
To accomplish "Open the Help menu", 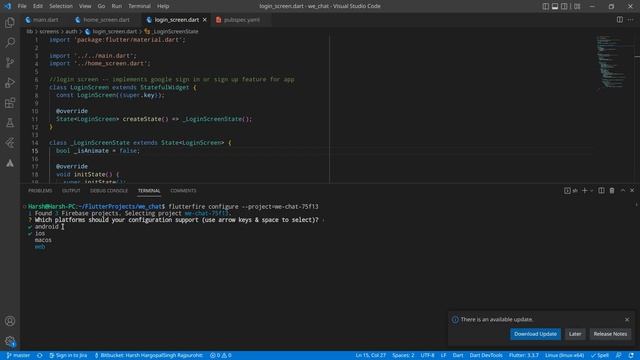I will coord(163,6).
